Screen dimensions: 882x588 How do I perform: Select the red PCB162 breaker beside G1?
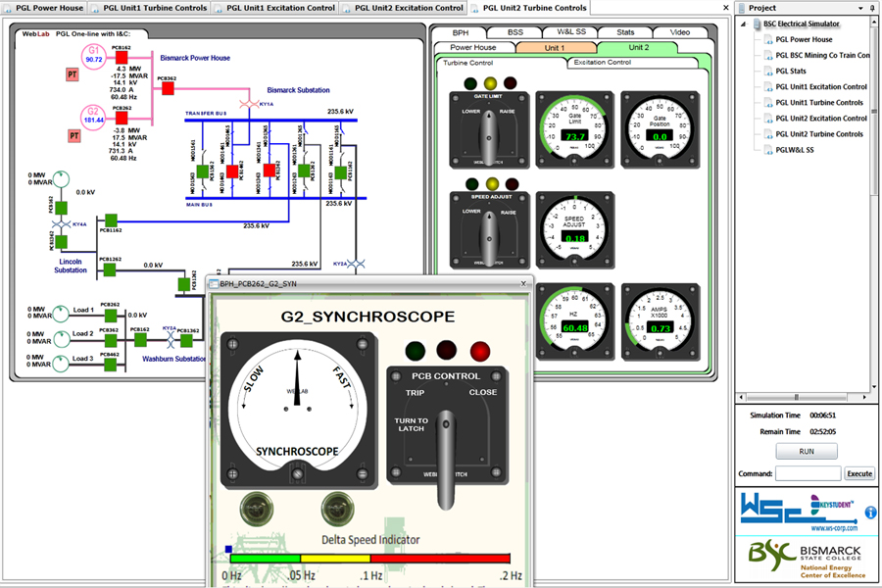pos(122,58)
